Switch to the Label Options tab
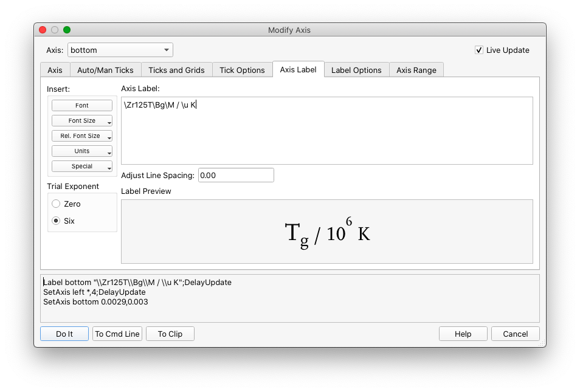Screen dimensions: 580x392 (356, 69)
